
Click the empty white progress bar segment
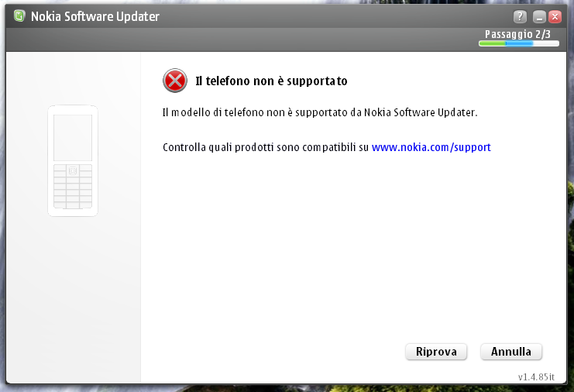click(546, 44)
